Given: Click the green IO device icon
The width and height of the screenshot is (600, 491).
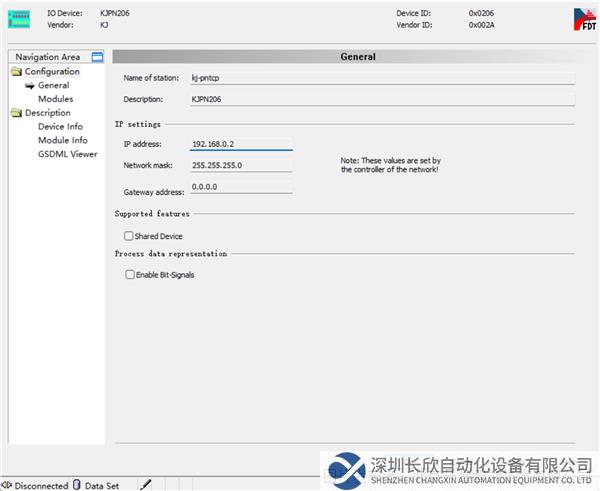Looking at the screenshot, I should click(19, 18).
